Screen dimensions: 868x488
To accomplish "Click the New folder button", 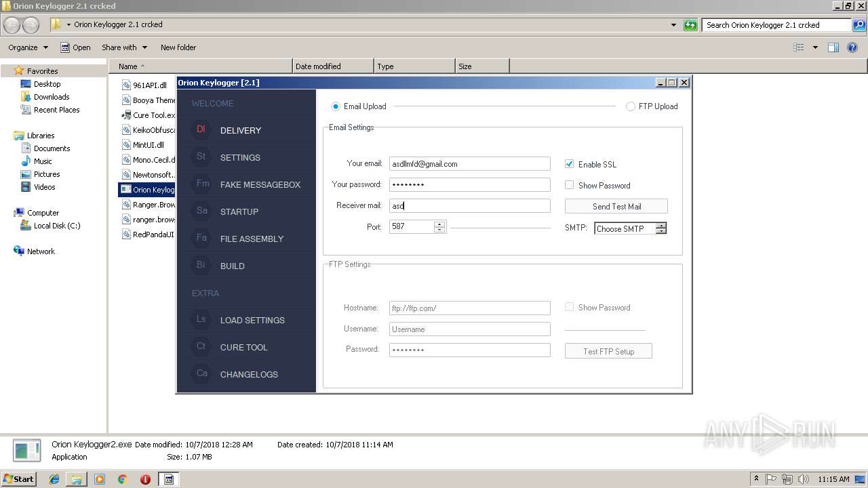I will 178,47.
